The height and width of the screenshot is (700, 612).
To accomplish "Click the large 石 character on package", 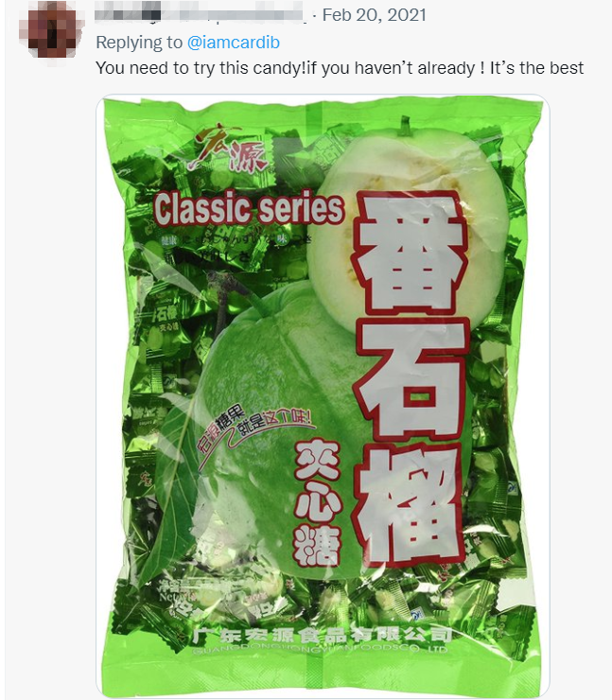I will (411, 379).
